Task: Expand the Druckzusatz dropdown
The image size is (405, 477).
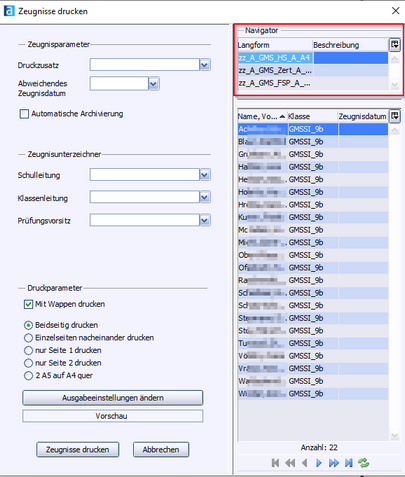Action: [x=205, y=65]
